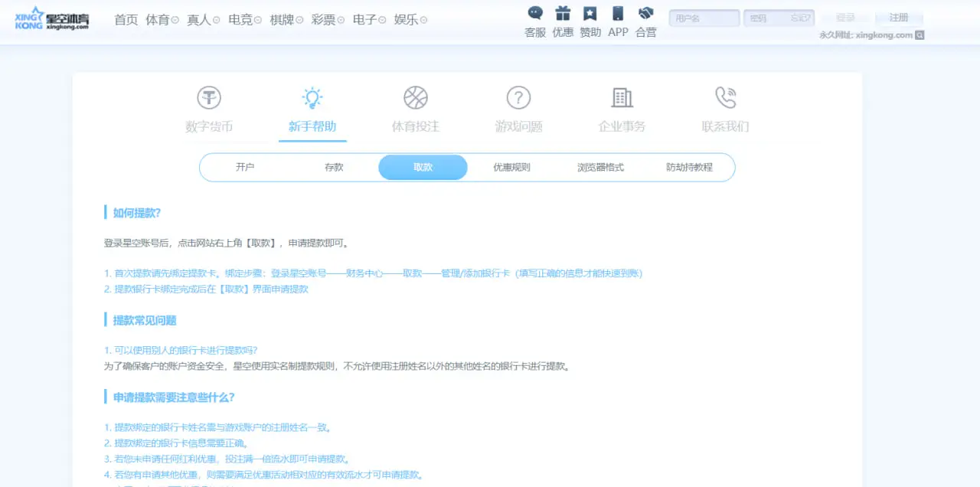Open the 体育投注 basketball icon category
This screenshot has width=980, height=487.
pyautogui.click(x=415, y=98)
